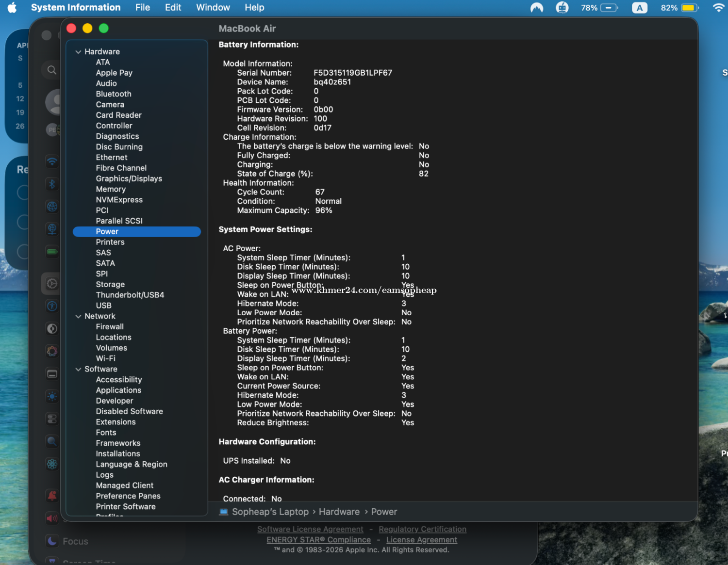Select Thunderbolt/USB4 in the sidebar
728x565 pixels.
click(130, 295)
